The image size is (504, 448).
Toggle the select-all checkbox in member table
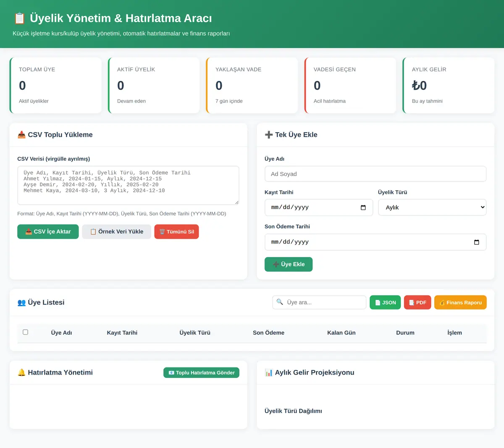[25, 332]
